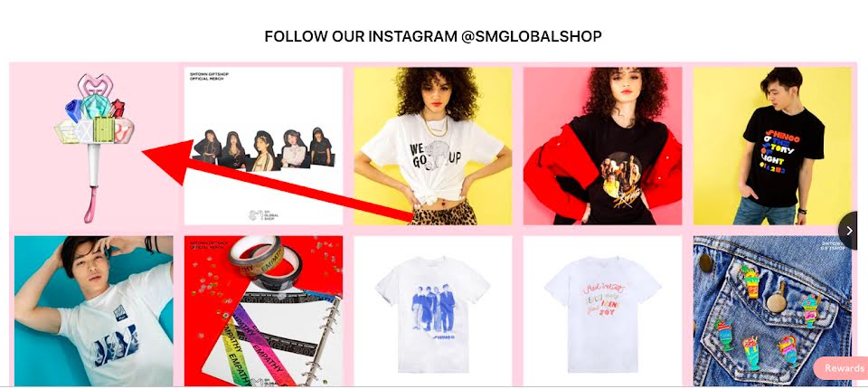Click the brass button on the denim jacket

click(777, 302)
